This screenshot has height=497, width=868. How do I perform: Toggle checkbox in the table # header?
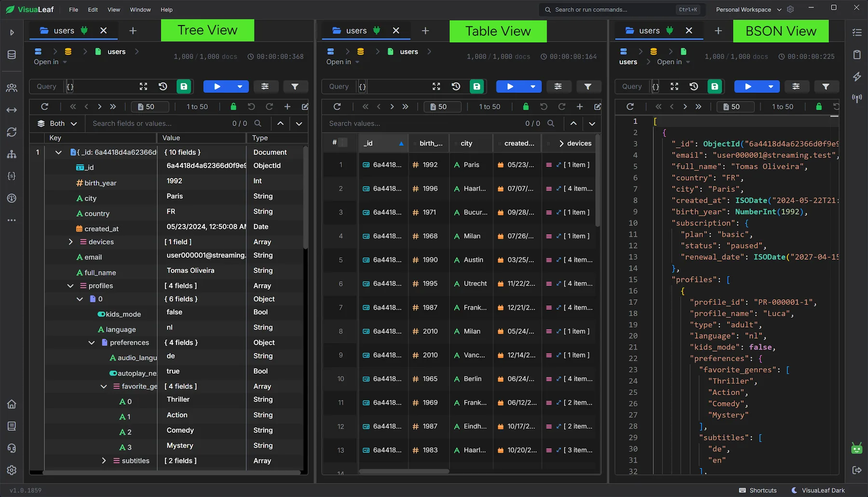343,142
